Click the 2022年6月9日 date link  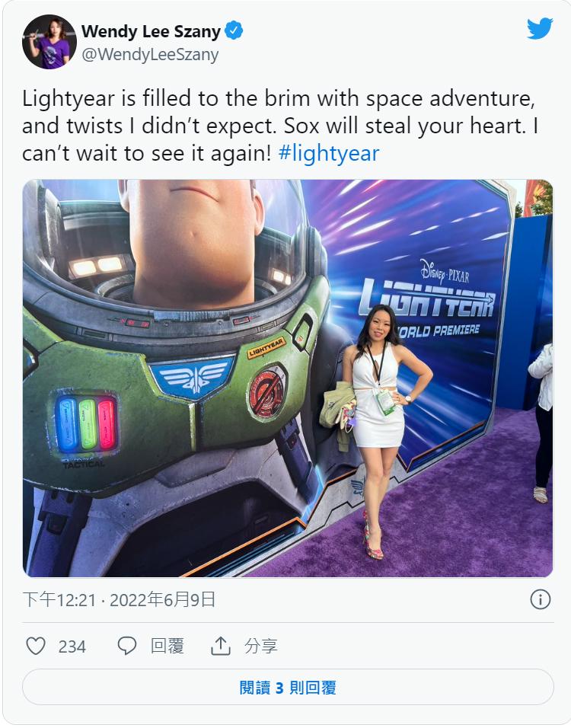pyautogui.click(x=162, y=600)
